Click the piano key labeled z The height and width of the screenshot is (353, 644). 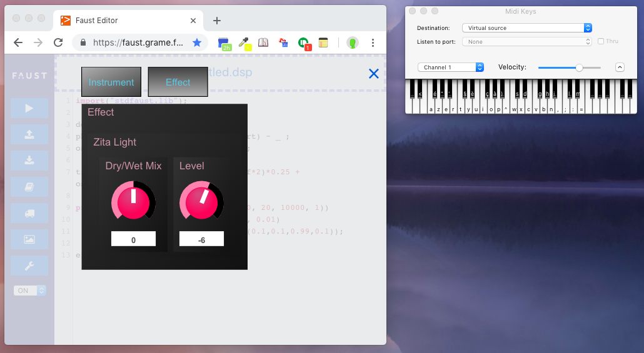click(x=438, y=107)
